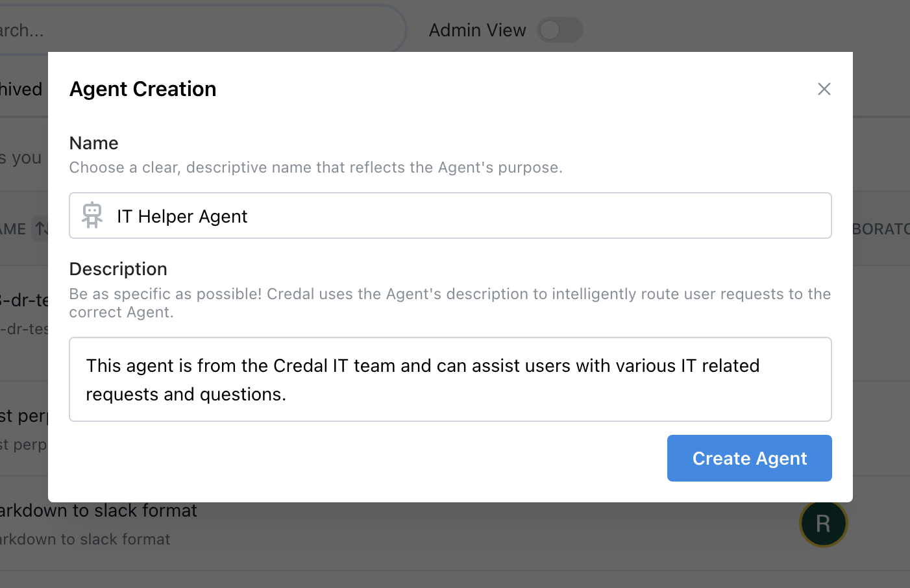Sort agents by clicking the NAME column header
910x588 pixels.
[x=14, y=228]
